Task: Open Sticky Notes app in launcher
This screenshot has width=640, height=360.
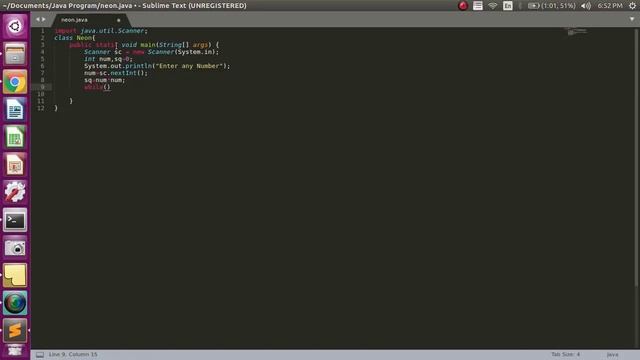Action: [x=15, y=276]
